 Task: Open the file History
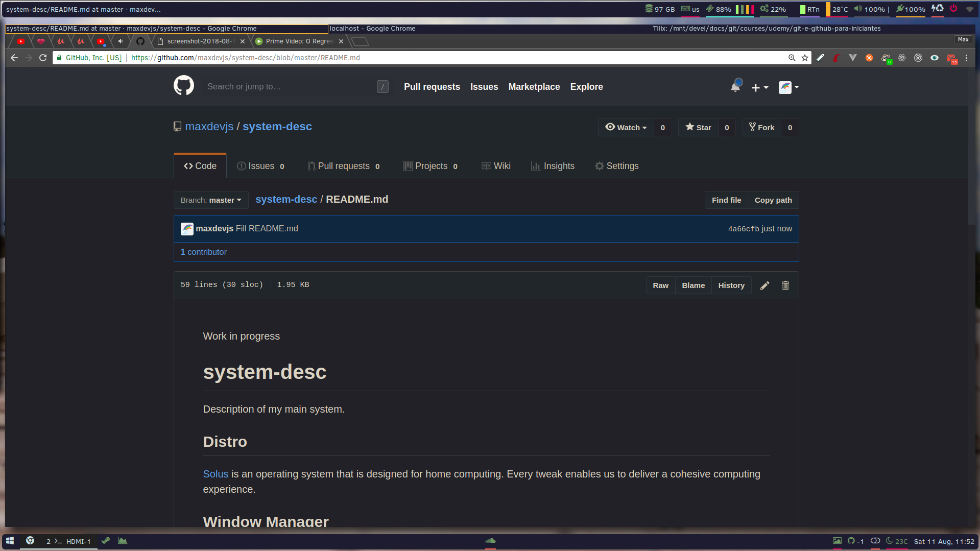coord(731,285)
